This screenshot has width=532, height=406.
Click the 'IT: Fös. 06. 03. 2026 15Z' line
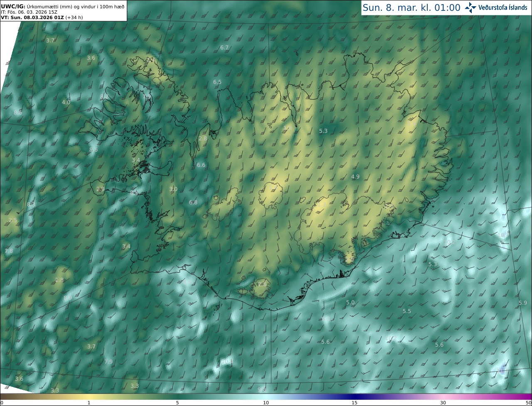pyautogui.click(x=29, y=12)
